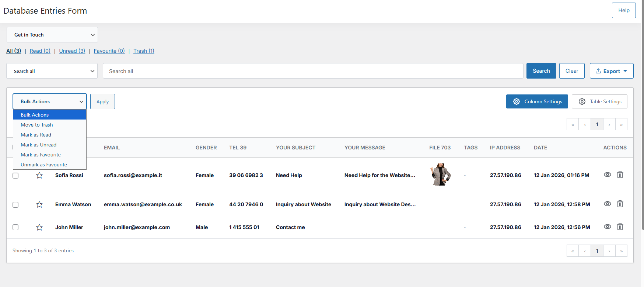Tick the checkbox for Emma Watson
This screenshot has height=287, width=644.
[15, 205]
